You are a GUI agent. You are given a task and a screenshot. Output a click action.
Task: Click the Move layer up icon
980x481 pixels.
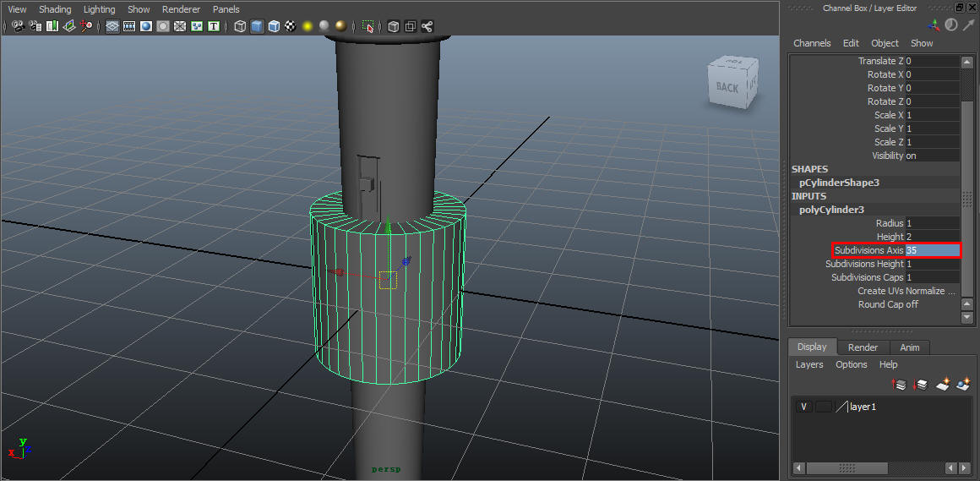tap(899, 385)
